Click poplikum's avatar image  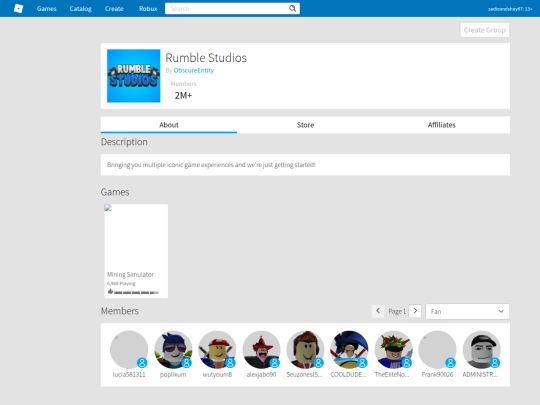click(173, 350)
